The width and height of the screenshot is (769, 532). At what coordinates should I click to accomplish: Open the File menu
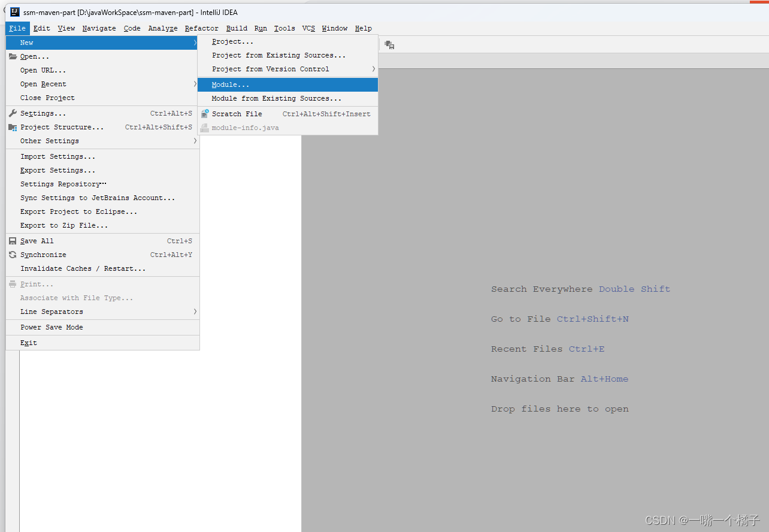pyautogui.click(x=17, y=28)
